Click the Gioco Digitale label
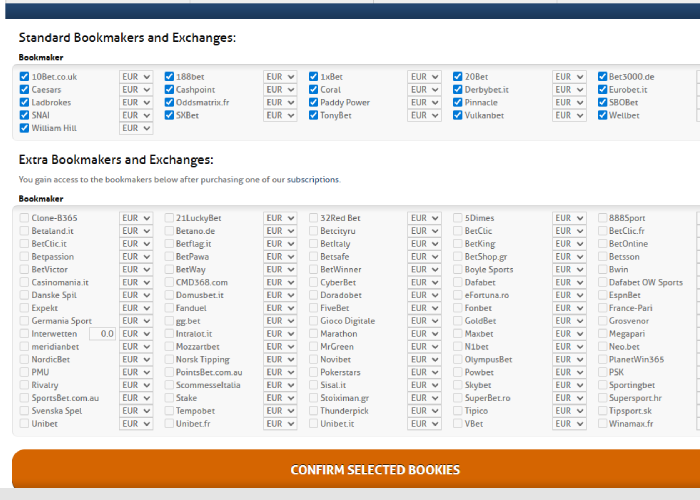 click(347, 321)
